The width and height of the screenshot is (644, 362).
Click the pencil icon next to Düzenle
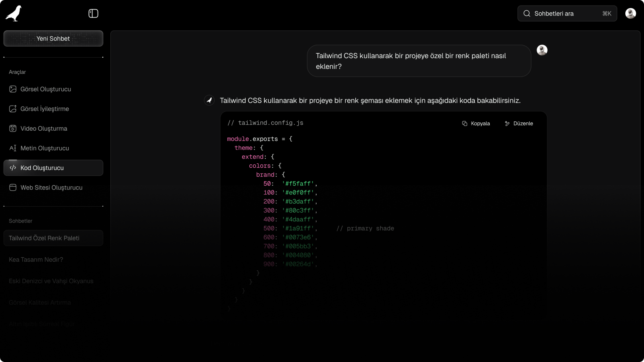(x=507, y=123)
